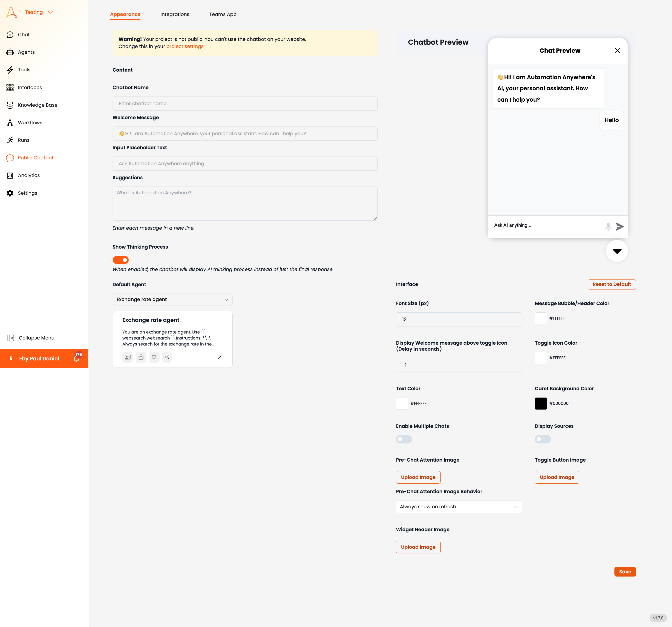Click the Hello message bubble in preview
The width and height of the screenshot is (672, 627).
(611, 120)
